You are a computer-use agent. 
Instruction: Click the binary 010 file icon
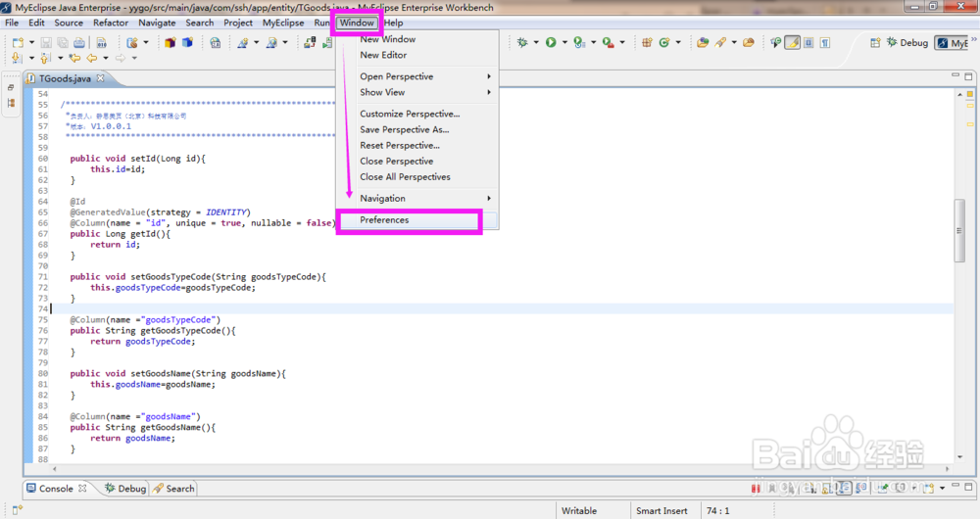tap(101, 42)
